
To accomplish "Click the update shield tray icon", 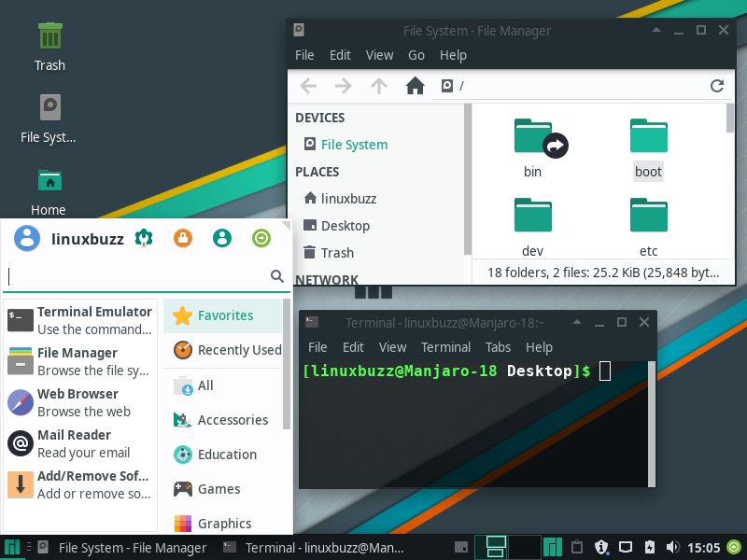I will [601, 547].
